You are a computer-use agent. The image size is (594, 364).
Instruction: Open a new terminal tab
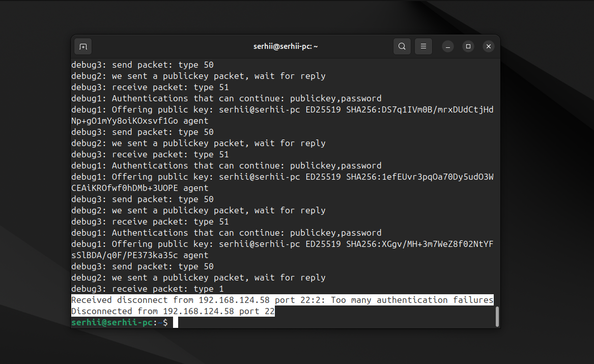pos(83,46)
